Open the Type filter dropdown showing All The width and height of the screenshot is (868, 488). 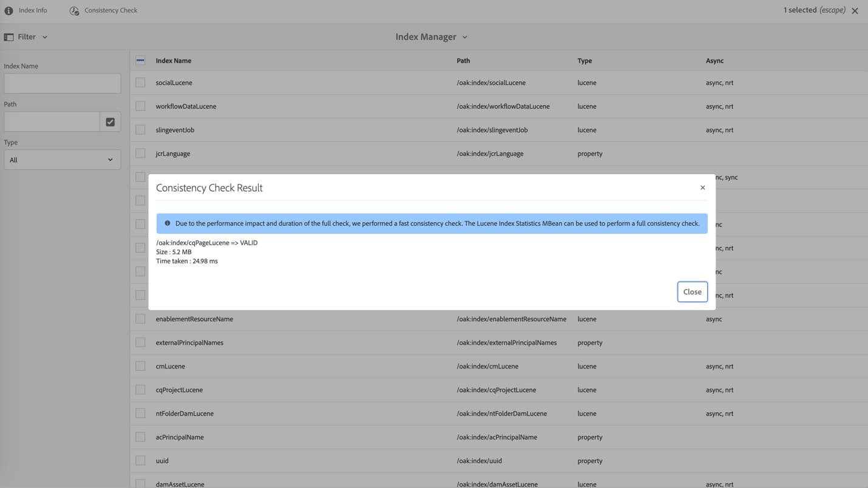(x=62, y=160)
